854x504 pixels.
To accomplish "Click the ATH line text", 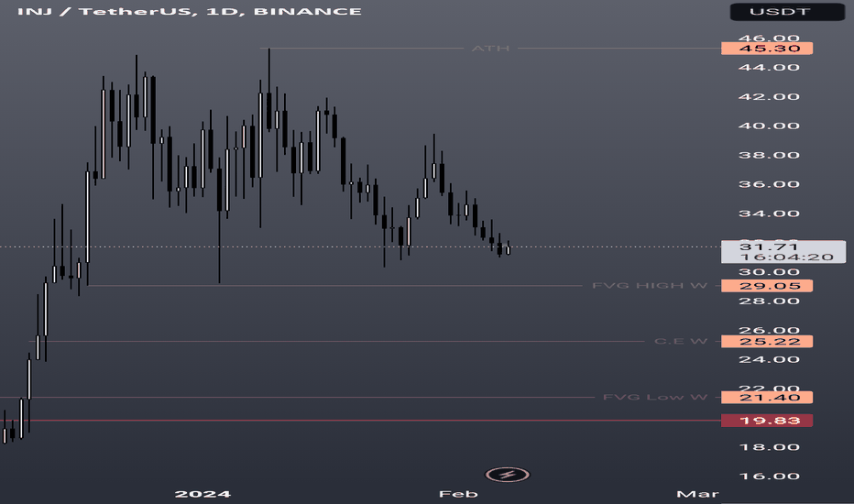I will 491,49.
